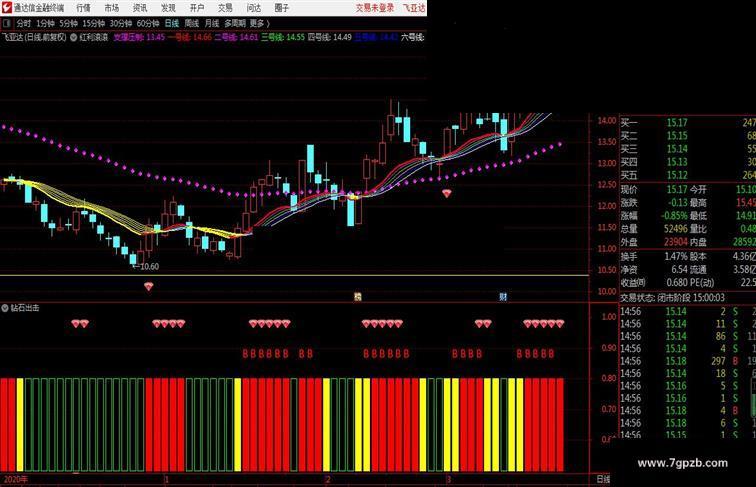Select the 日线 daily period tab

point(172,23)
